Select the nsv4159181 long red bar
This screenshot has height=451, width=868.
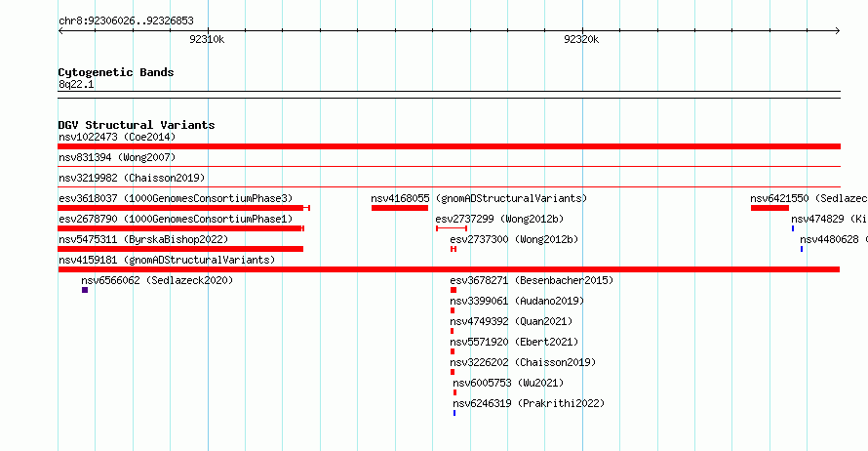pos(449,269)
